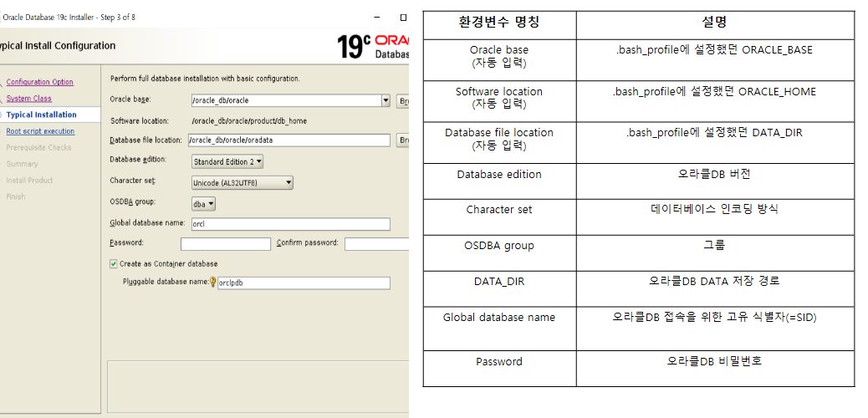Click the '오라클DB 버전' cell
This screenshot has width=868, height=418.
(715, 181)
